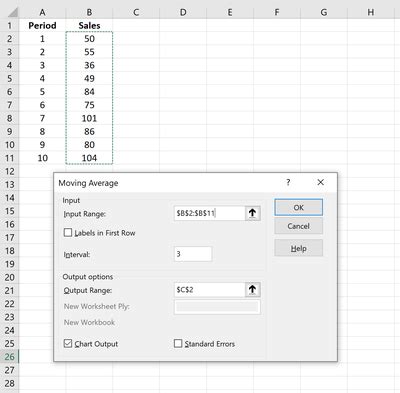Enable Labels in First Row checkbox
Viewport: 400px width, 393px height.
(x=68, y=233)
